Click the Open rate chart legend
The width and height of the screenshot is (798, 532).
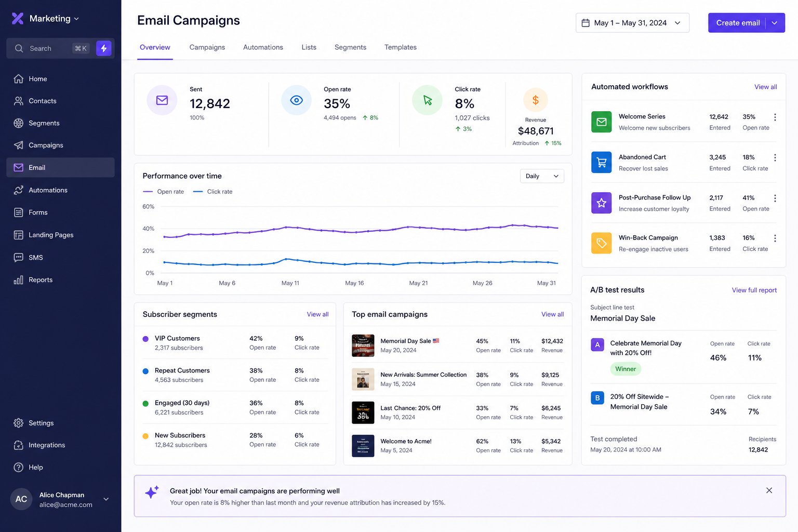[164, 192]
